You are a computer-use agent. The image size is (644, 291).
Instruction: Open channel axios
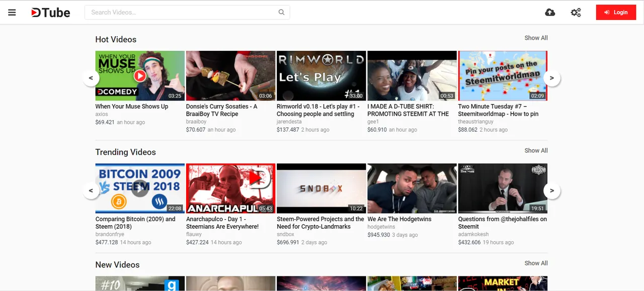[x=102, y=114]
